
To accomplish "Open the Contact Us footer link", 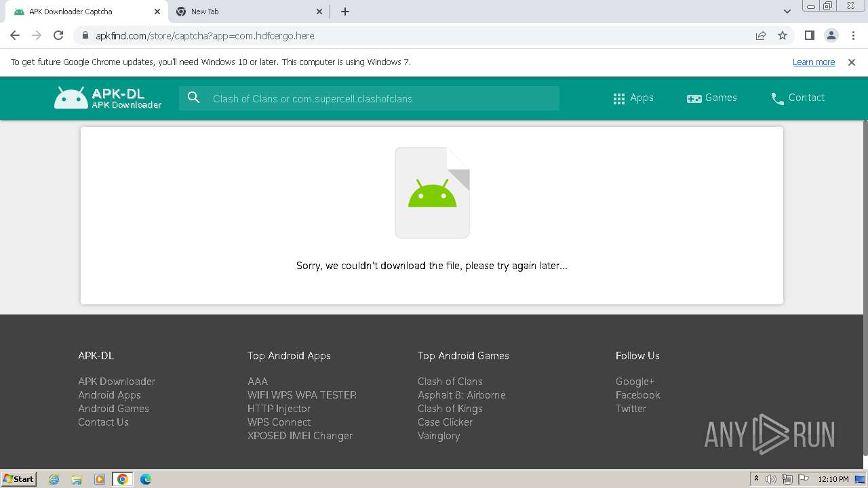I will 103,422.
